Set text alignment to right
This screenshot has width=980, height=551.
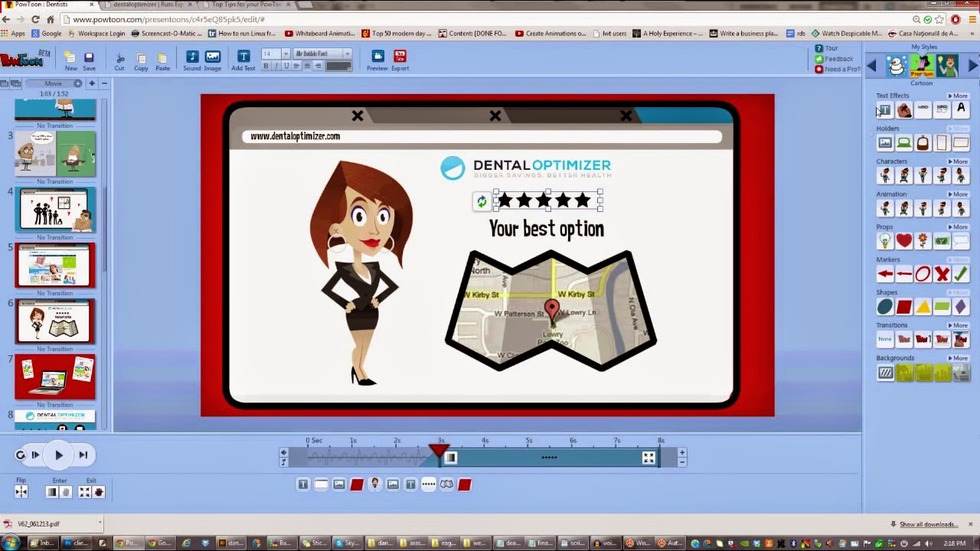(318, 67)
